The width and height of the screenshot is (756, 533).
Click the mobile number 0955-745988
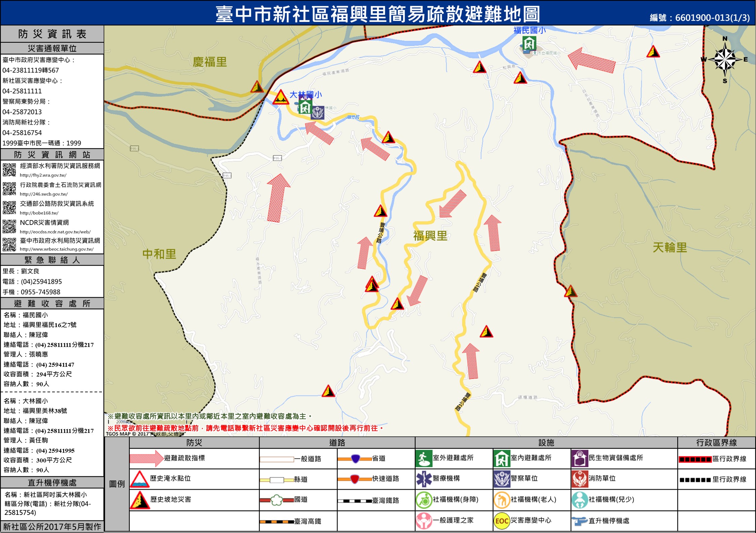41,292
